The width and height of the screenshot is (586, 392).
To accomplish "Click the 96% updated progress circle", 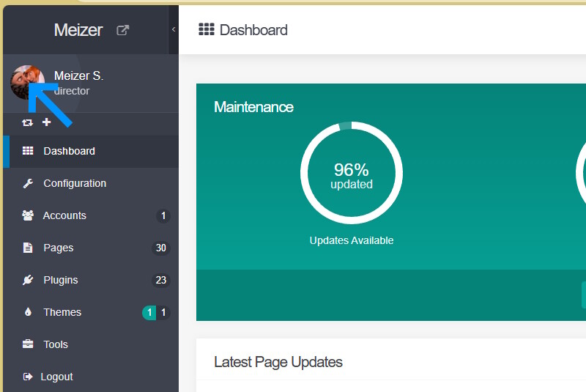I will 352,173.
